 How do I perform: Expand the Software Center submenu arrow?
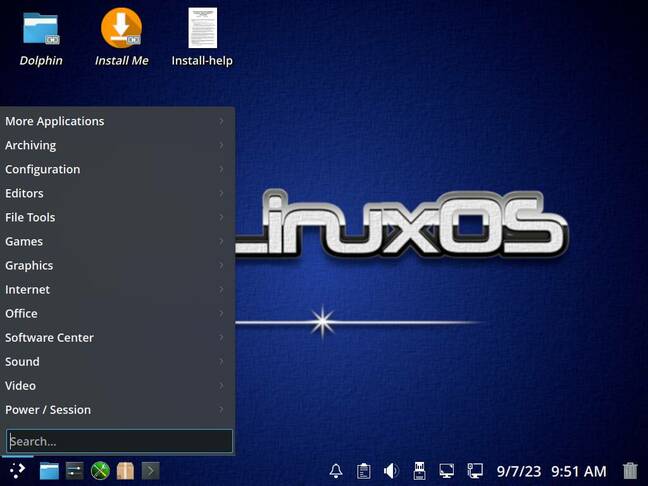(x=222, y=338)
